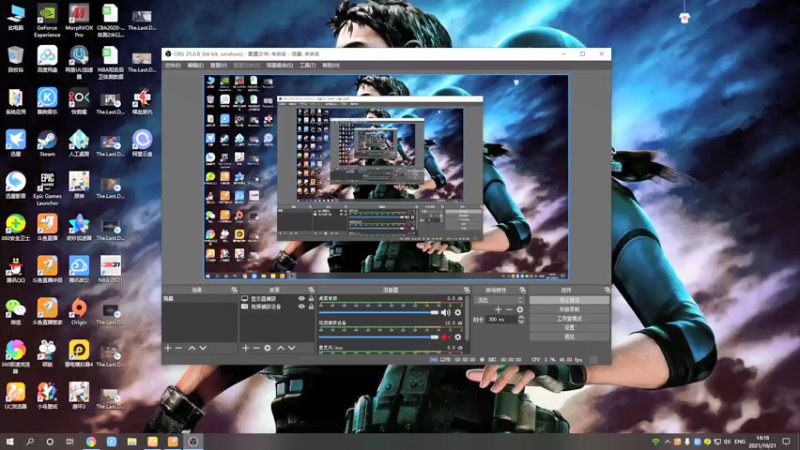Viewport: 800px width, 450px height.
Task: Toggle the lock on the Display Capture source
Action: 311,298
